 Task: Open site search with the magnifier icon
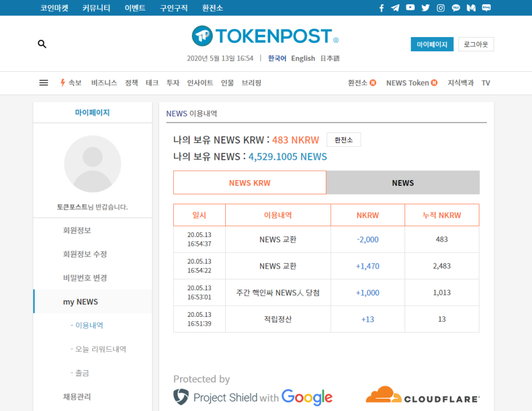click(x=41, y=44)
